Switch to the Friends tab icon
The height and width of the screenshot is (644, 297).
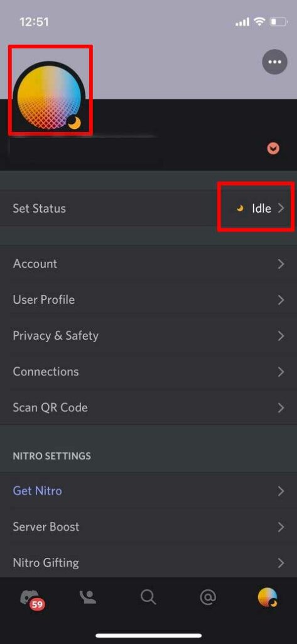coord(88,597)
